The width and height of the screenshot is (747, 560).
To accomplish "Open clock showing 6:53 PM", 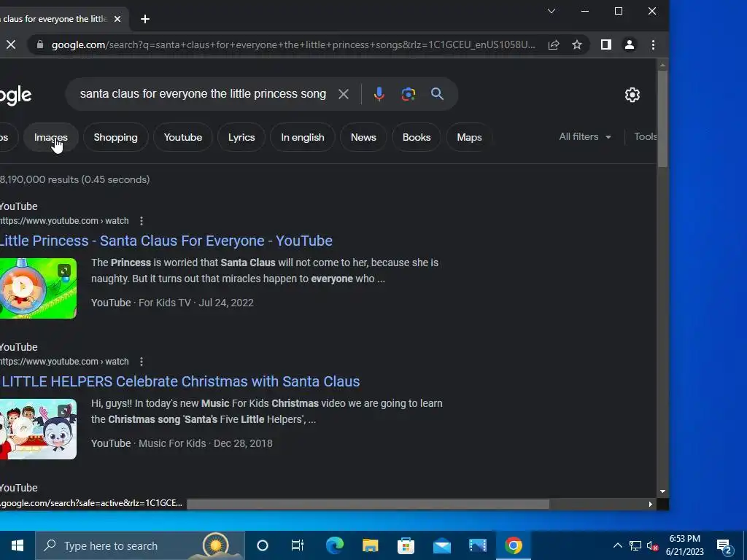I will (684, 545).
